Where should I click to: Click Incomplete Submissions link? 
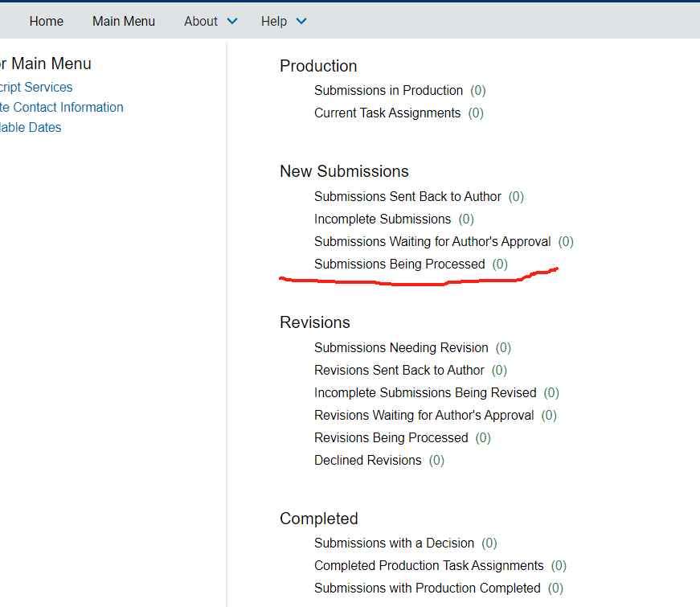click(383, 219)
